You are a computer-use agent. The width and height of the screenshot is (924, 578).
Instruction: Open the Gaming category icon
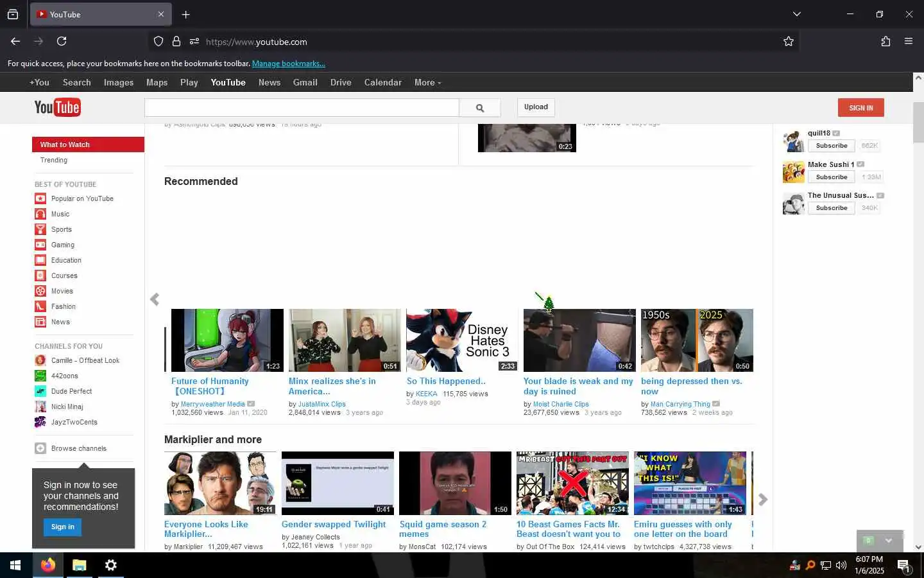40,245
